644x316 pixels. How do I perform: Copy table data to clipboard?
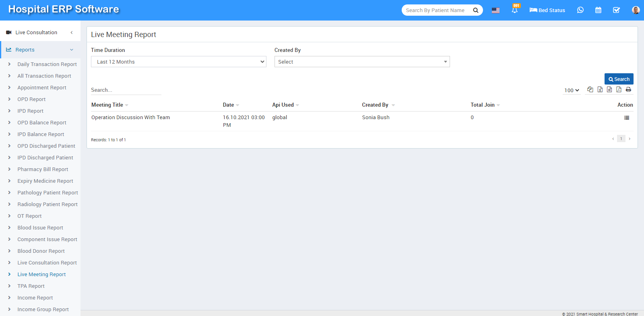(590, 89)
